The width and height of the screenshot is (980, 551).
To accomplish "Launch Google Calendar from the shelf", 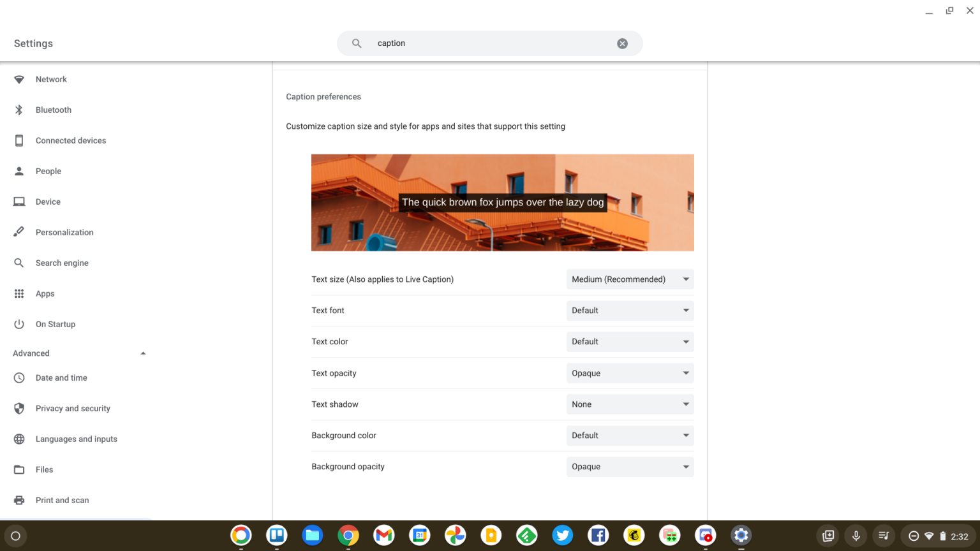I will coord(419,536).
